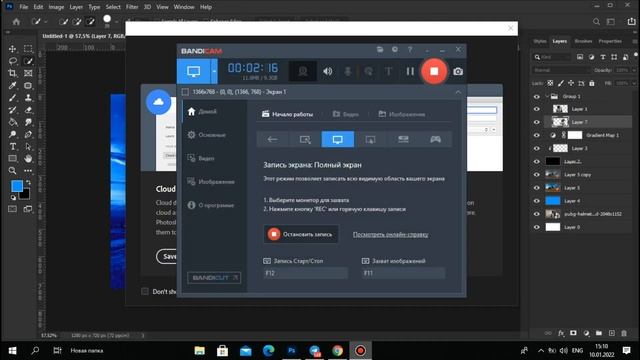Click the Bandicam screenshot camera icon
640x360 pixels.
pos(458,71)
